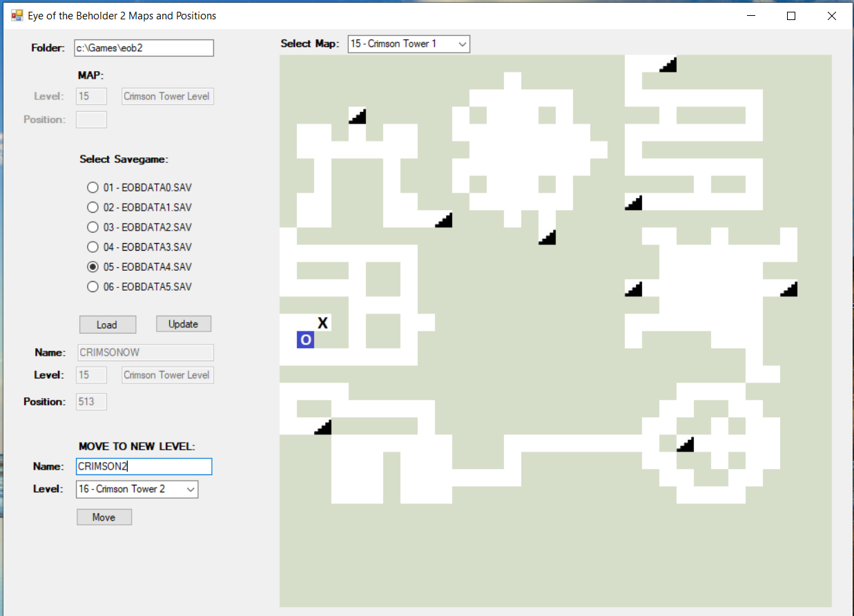Click the MAP heading label
This screenshot has width=854, height=616.
(90, 75)
